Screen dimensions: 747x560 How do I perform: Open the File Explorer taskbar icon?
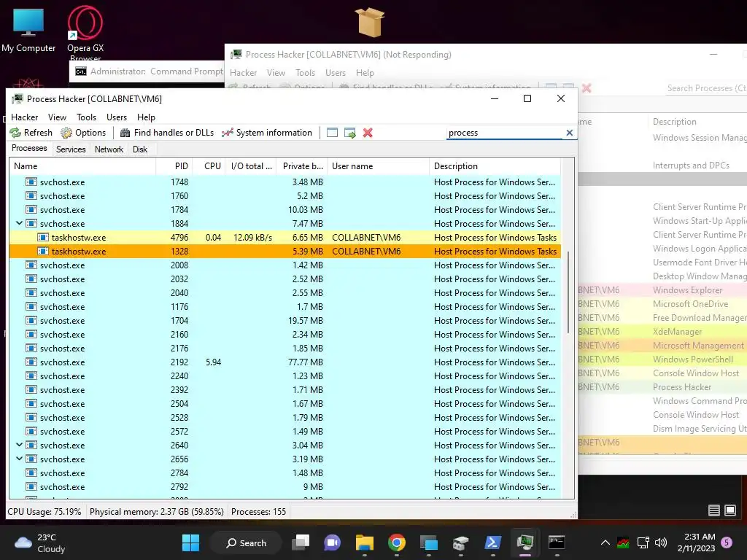[365, 542]
